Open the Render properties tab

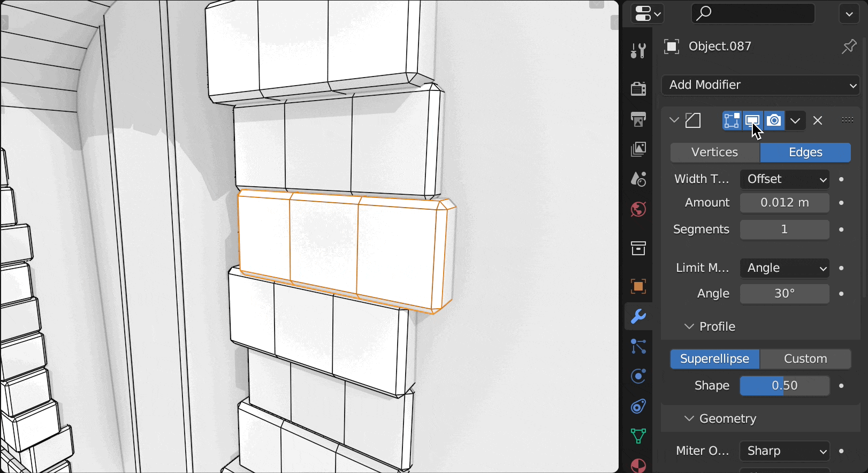point(638,88)
